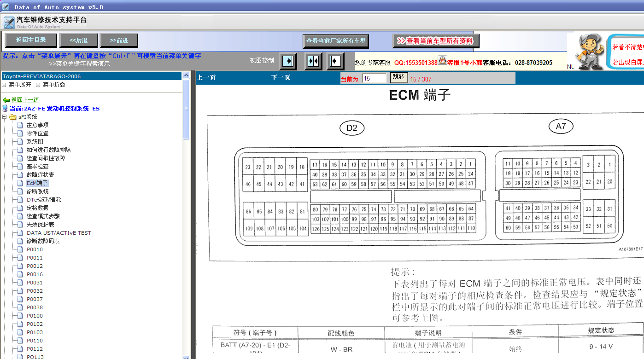Image resolution: width=644 pixels, height=359 pixels.
Task: Click the platform wrench logo icon
Action: click(9, 22)
